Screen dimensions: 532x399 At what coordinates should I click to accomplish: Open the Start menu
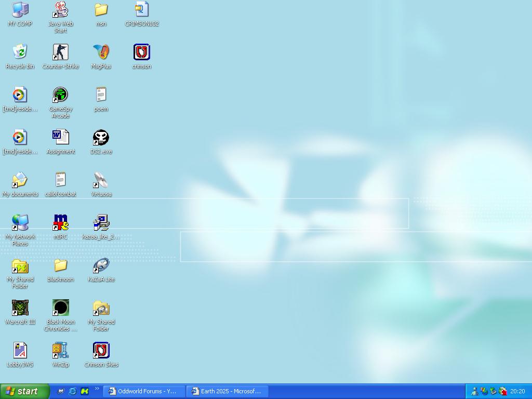tap(24, 391)
